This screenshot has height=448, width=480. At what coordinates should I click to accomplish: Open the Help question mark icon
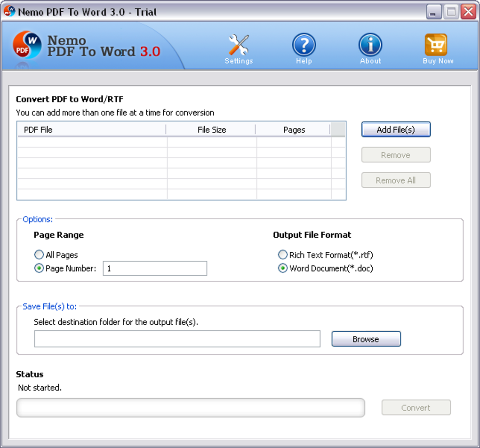pyautogui.click(x=304, y=45)
